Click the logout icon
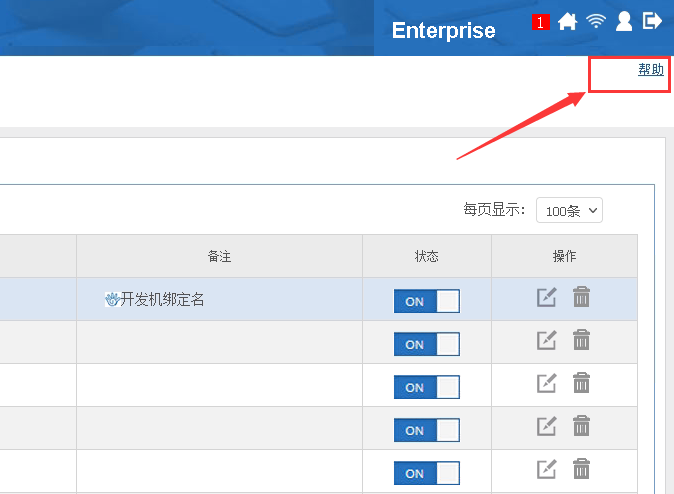674x494 pixels. pyautogui.click(x=652, y=21)
